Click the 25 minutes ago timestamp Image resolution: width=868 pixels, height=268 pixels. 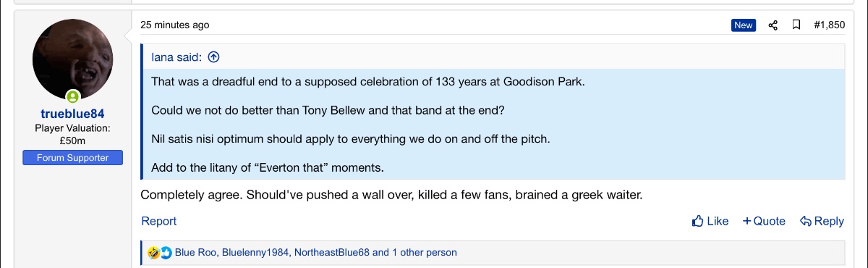[175, 25]
